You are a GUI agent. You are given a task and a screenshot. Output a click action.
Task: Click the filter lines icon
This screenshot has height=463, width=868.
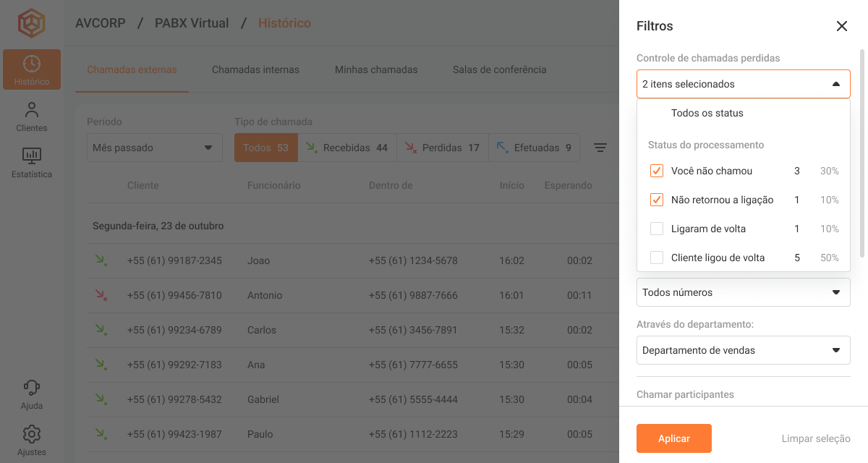[x=600, y=148]
